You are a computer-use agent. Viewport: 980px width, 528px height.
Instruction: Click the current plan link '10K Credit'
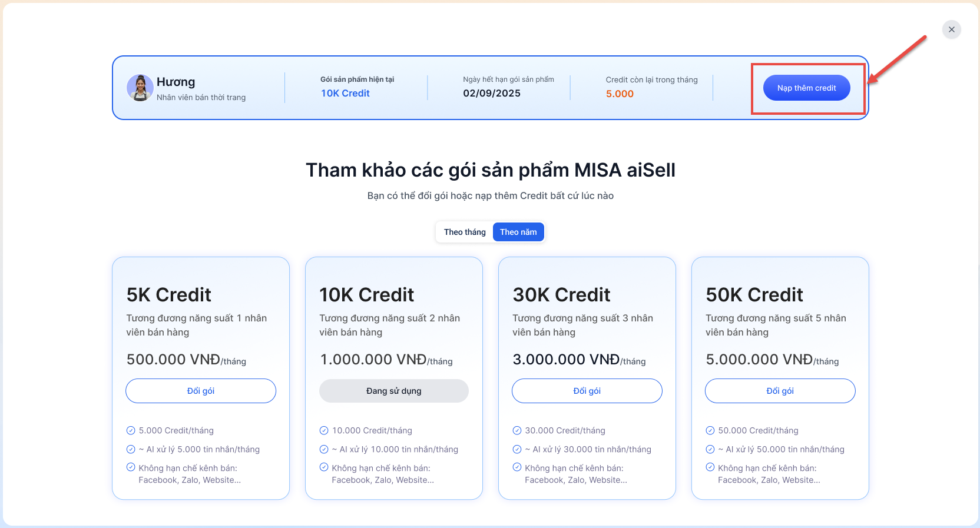tap(345, 93)
